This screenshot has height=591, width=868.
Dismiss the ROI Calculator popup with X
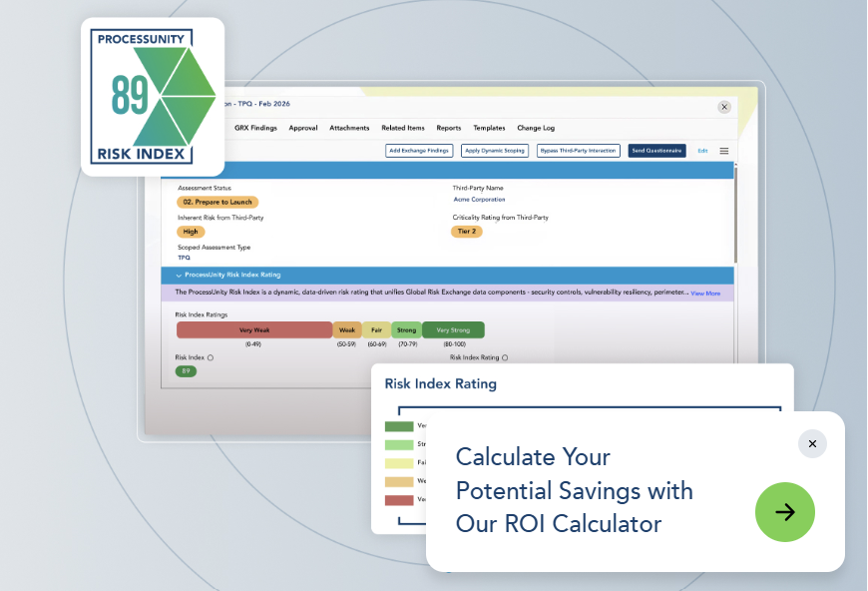pos(812,443)
